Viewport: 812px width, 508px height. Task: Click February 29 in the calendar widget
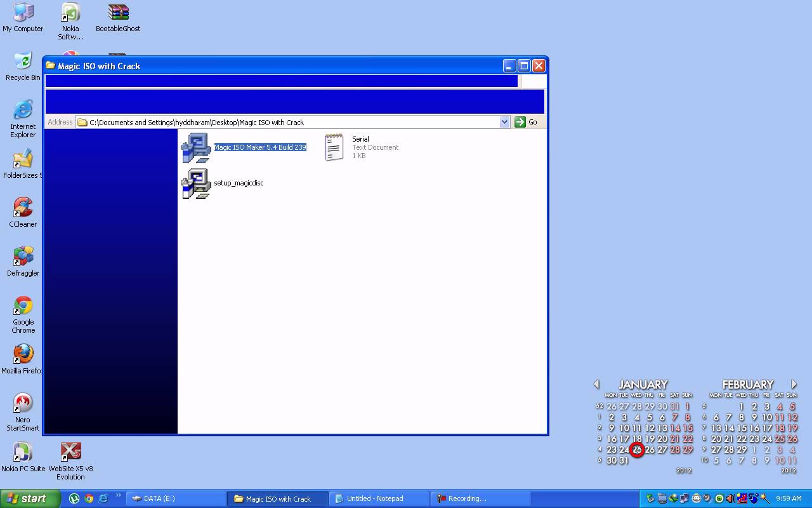coord(742,450)
